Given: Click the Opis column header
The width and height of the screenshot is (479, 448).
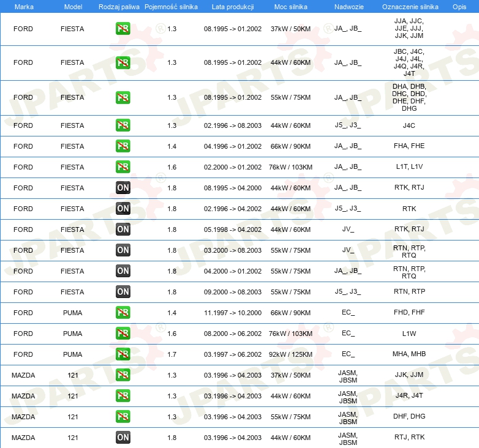Looking at the screenshot, I should point(459,7).
